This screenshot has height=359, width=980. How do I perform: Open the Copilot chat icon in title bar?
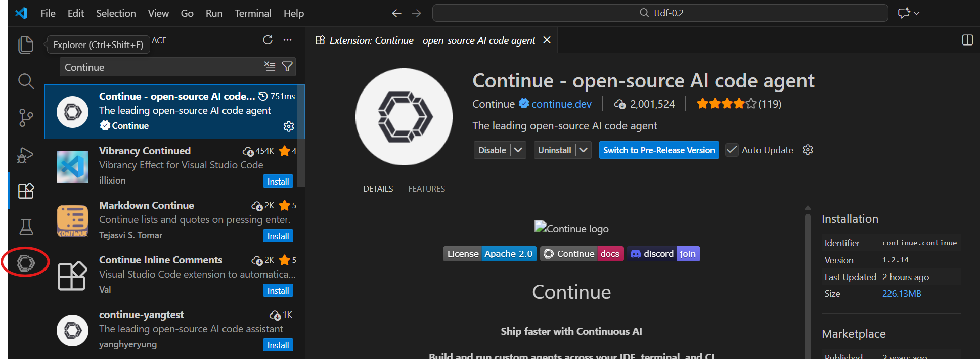click(904, 13)
